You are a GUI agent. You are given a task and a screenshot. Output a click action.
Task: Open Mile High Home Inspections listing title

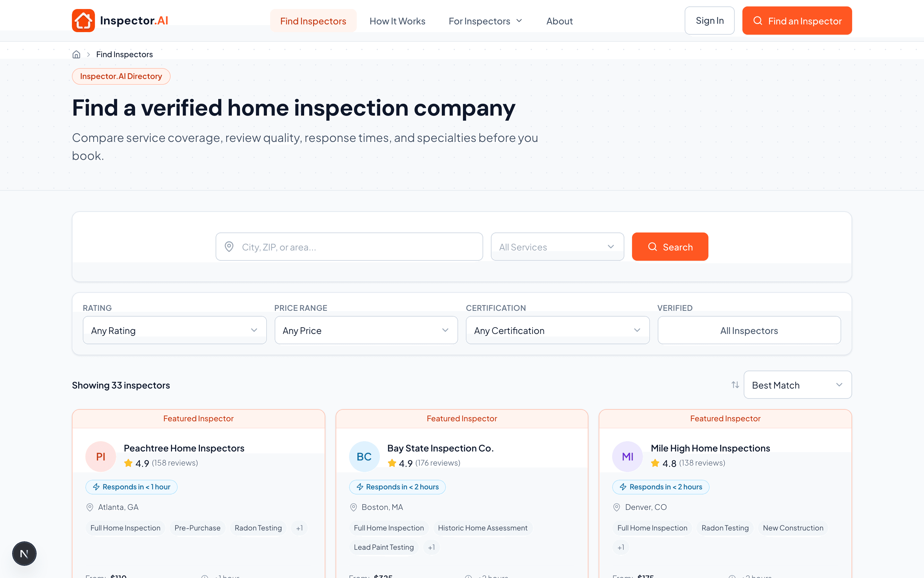click(710, 448)
